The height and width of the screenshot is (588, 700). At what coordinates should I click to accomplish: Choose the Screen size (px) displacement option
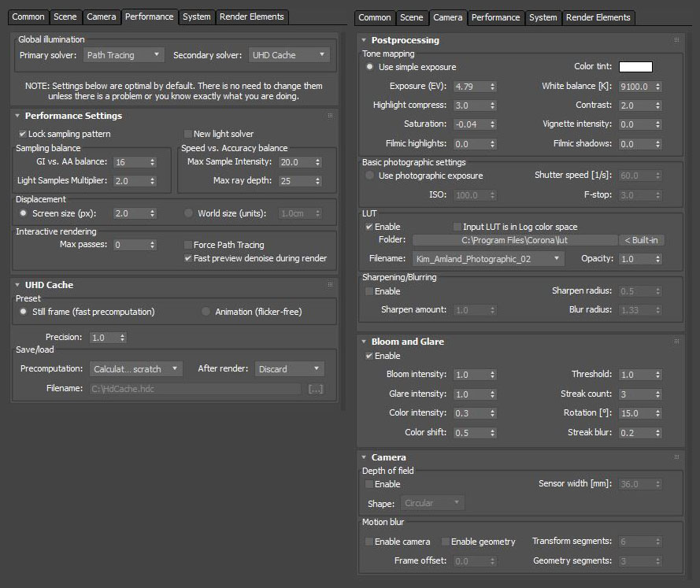23,213
